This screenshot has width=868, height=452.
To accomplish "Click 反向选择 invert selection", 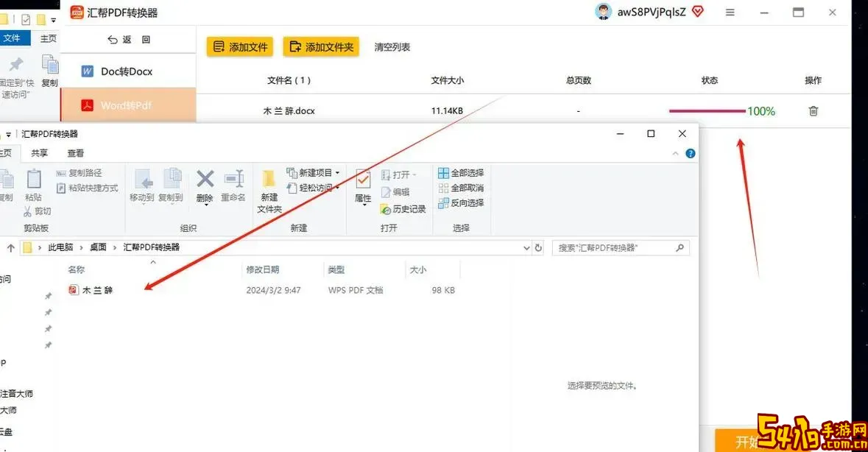I will [x=461, y=203].
